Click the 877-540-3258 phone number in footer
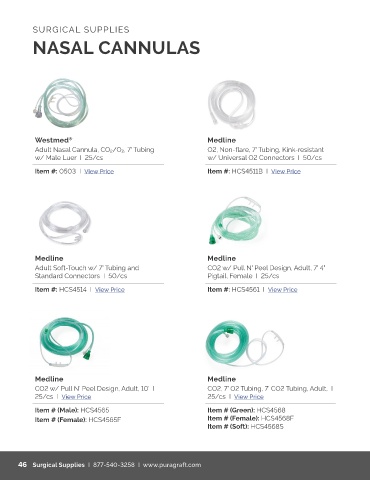Viewport: 370px width, 480px height. pos(114,465)
